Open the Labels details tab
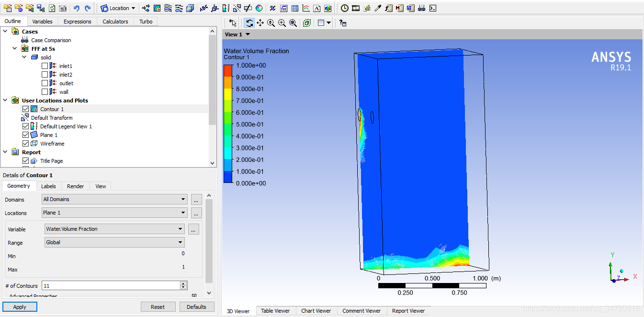This screenshot has width=644, height=317. pos(48,186)
